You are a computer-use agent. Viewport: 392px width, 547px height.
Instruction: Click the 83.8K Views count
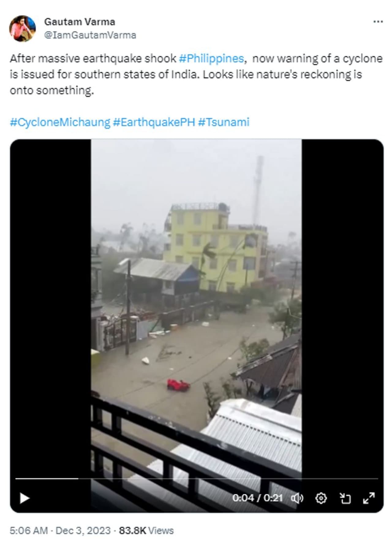(x=146, y=530)
